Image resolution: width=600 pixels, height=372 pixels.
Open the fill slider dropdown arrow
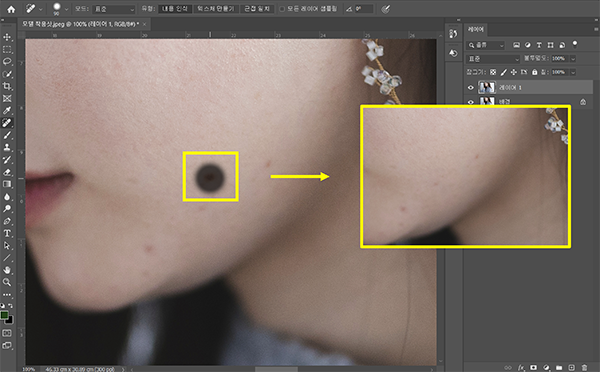point(573,72)
